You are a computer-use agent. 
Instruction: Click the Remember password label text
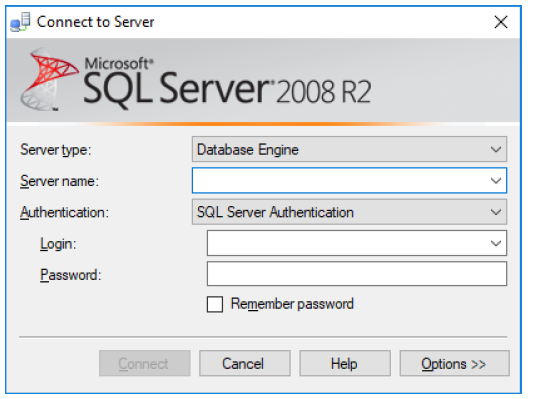[x=292, y=304]
